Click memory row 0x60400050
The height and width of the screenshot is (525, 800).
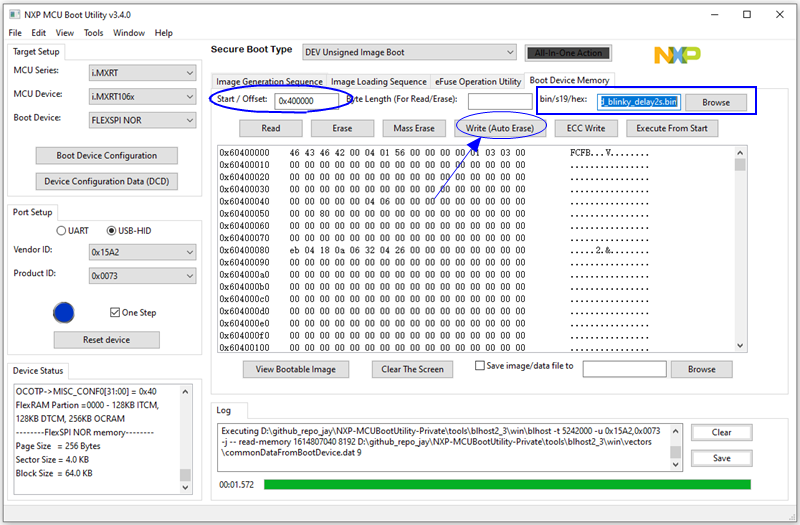click(434, 214)
